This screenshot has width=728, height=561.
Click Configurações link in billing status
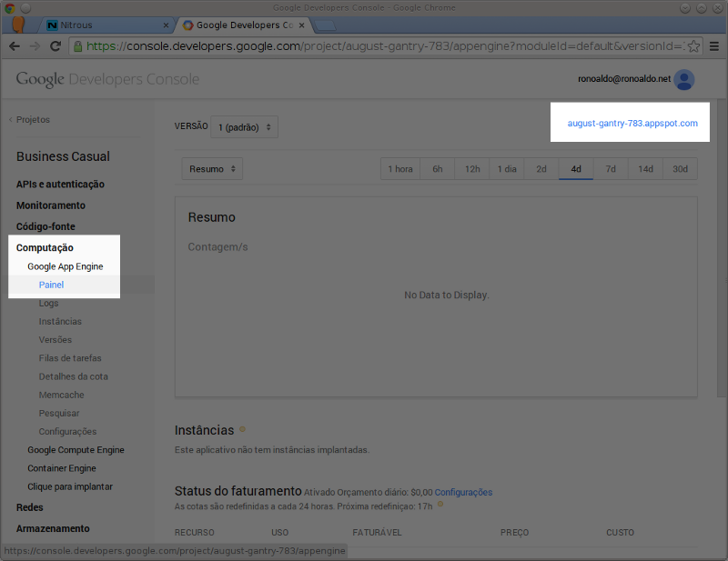pyautogui.click(x=463, y=492)
